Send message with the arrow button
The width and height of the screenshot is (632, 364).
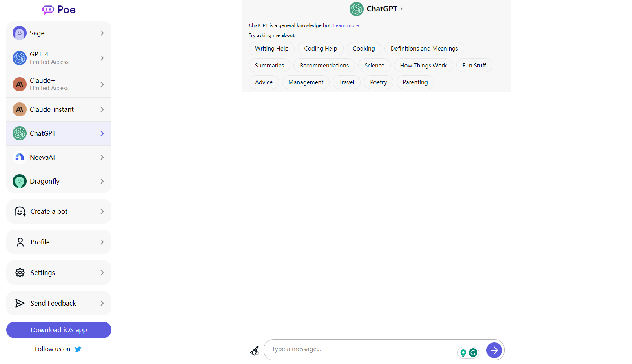click(x=494, y=350)
